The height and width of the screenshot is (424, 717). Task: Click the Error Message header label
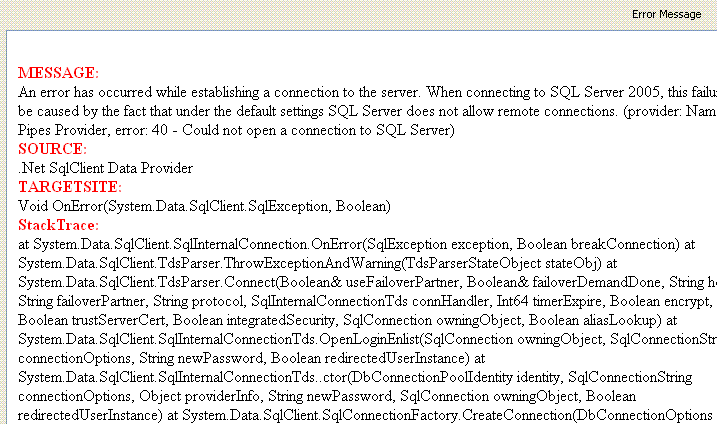pos(666,14)
